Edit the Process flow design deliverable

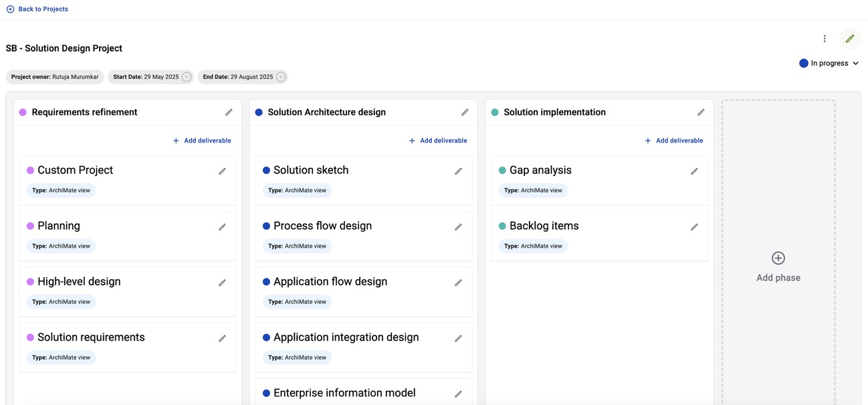[458, 227]
